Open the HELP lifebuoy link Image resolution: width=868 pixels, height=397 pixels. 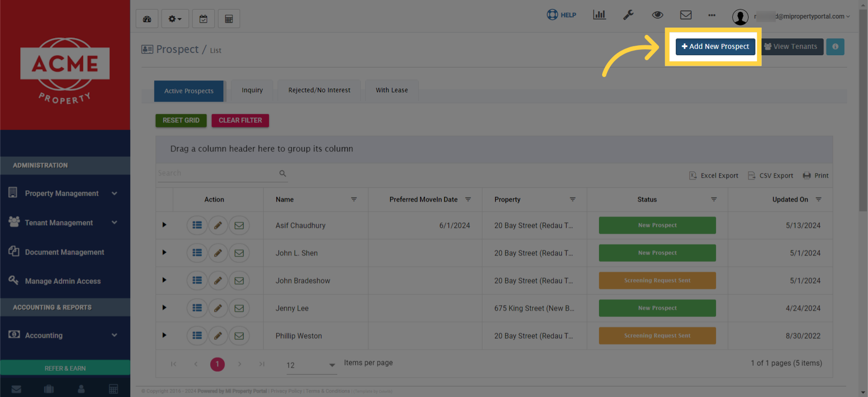tap(561, 15)
